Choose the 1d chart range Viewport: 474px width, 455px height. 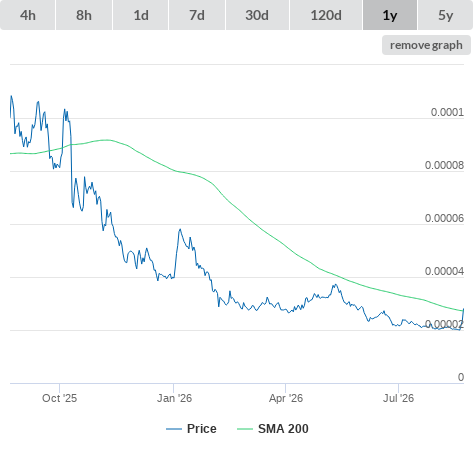[x=141, y=15]
